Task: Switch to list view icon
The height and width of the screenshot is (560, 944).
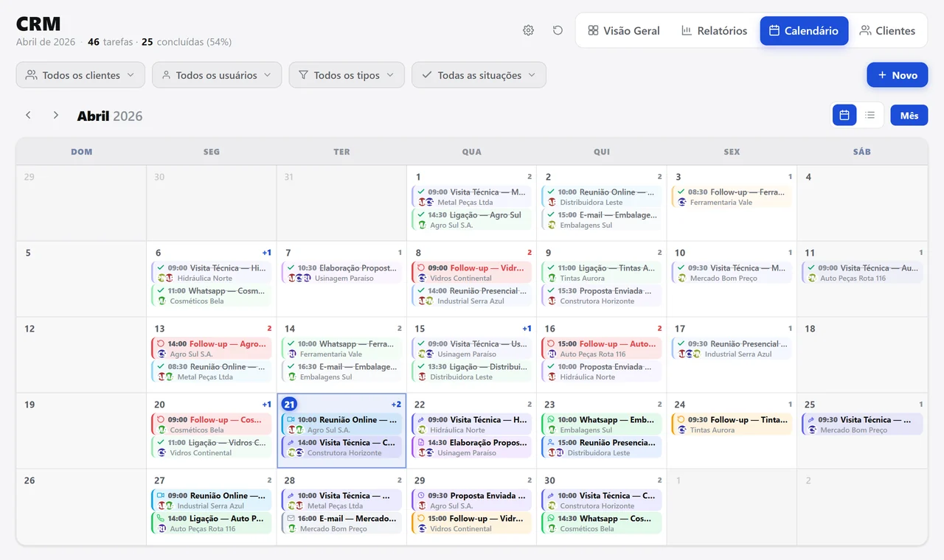Action: pos(870,115)
